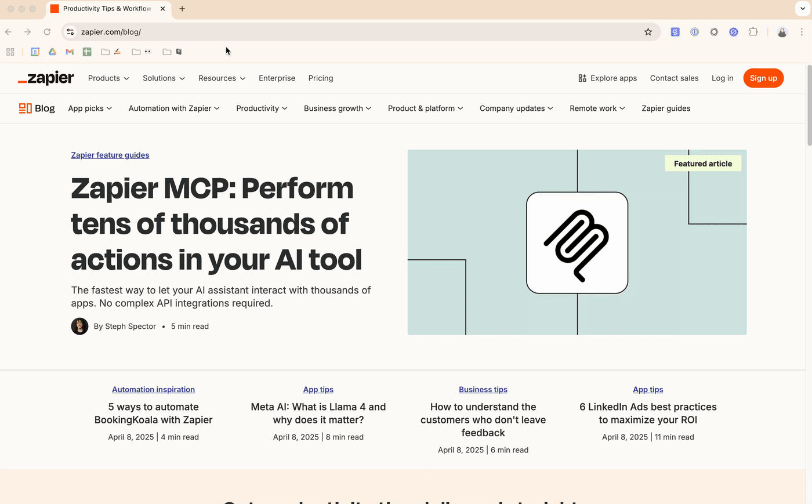Expand the Product & platform dropdown
The width and height of the screenshot is (812, 504).
(425, 108)
